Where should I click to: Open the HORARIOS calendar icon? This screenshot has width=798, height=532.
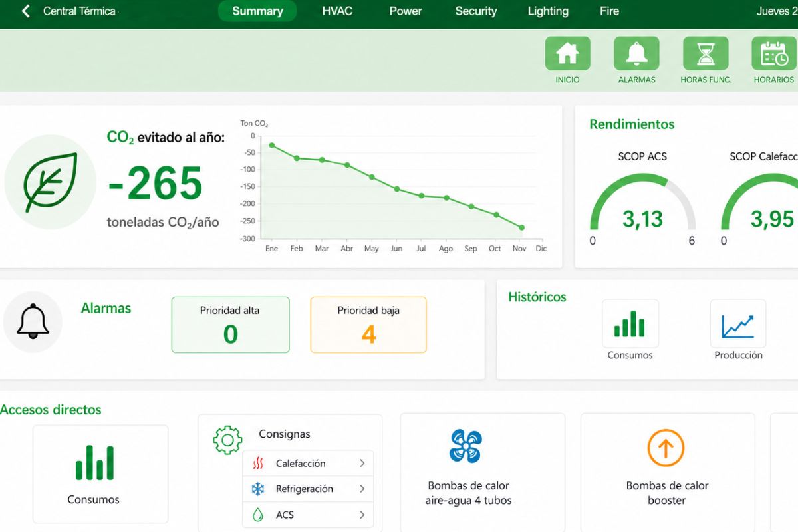point(774,53)
